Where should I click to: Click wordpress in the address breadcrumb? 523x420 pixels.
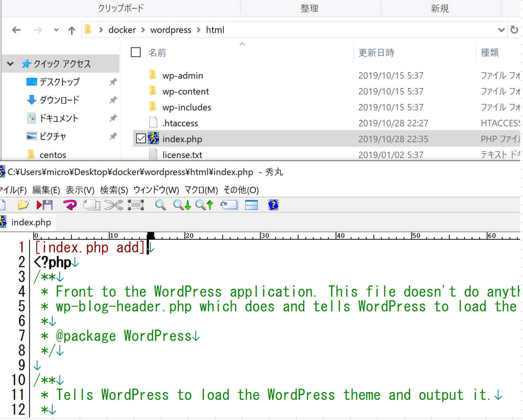click(171, 30)
